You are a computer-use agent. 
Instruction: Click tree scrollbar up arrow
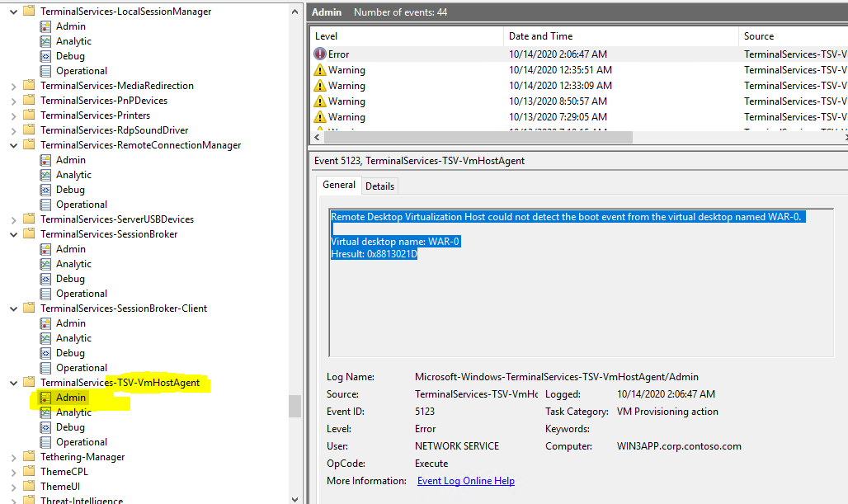coord(294,12)
